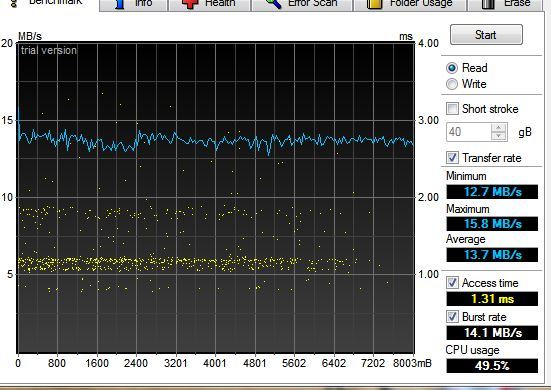The width and height of the screenshot is (551, 390).
Task: Click the yellow Folder Usage icon
Action: pos(374,4)
